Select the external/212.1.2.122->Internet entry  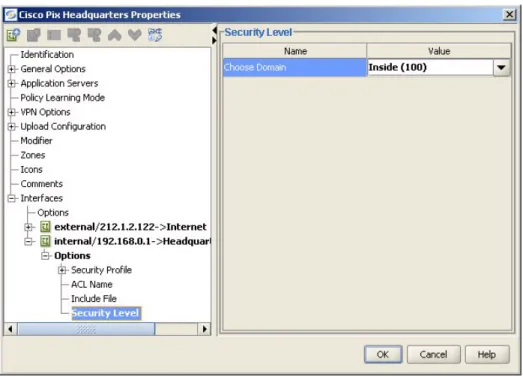click(130, 227)
